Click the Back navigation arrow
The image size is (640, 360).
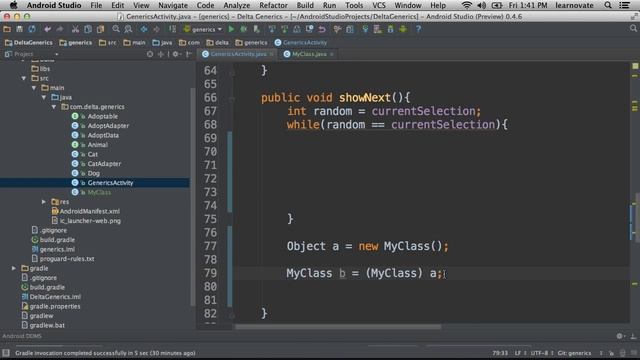144,29
